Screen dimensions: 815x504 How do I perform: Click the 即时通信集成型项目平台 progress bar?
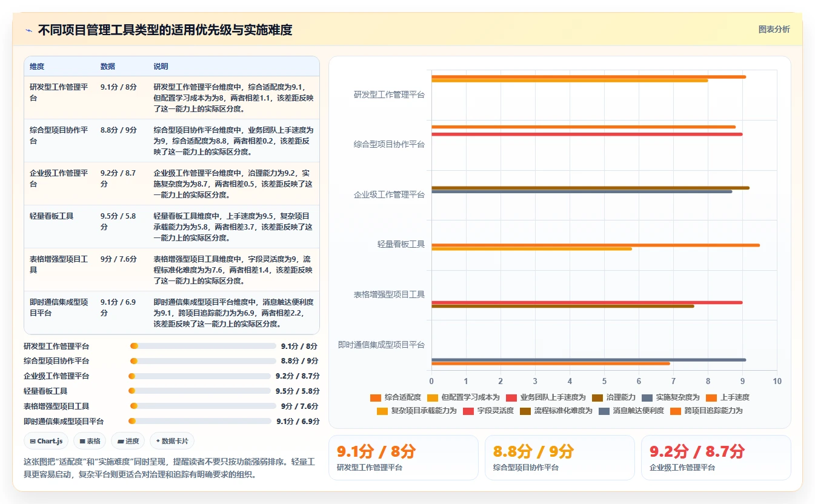click(x=200, y=421)
